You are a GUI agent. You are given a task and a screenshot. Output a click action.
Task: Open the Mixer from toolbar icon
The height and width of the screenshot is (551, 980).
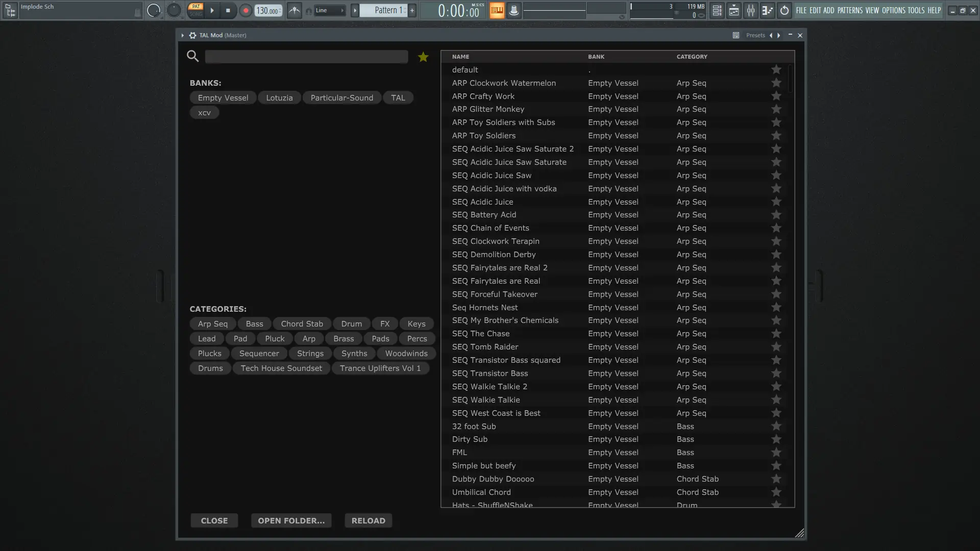tap(751, 10)
